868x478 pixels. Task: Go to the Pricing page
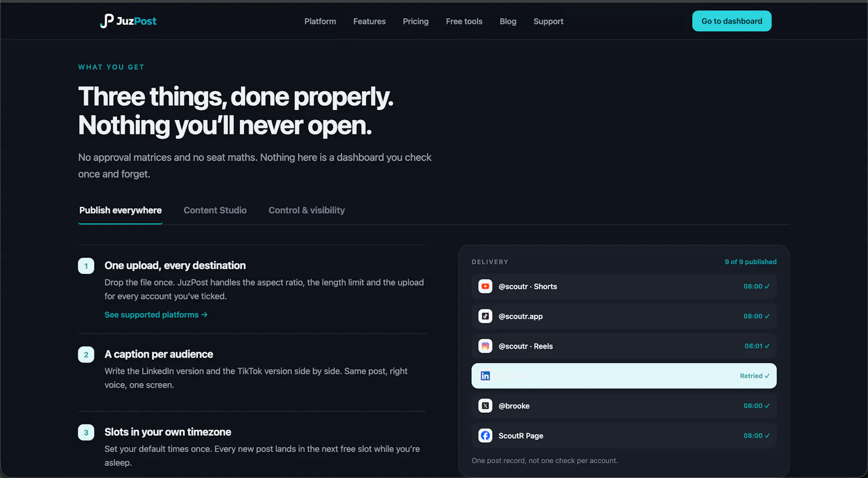tap(416, 21)
